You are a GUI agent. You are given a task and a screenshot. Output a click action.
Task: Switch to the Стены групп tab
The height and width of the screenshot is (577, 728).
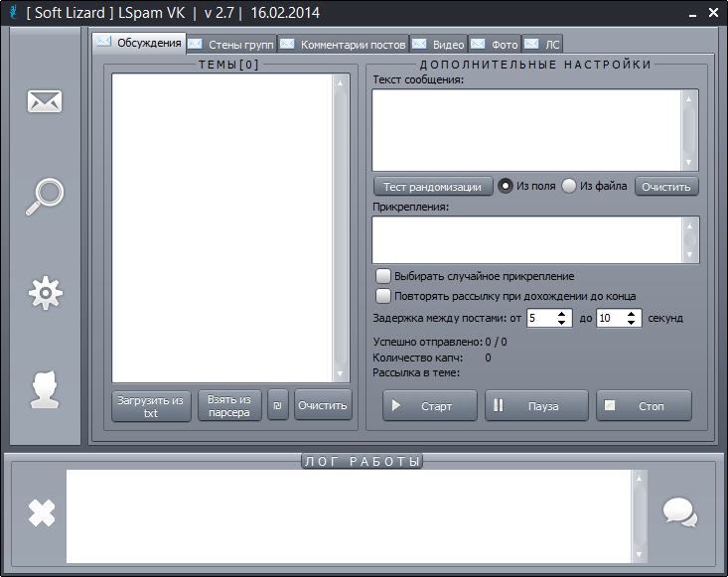pos(231,45)
